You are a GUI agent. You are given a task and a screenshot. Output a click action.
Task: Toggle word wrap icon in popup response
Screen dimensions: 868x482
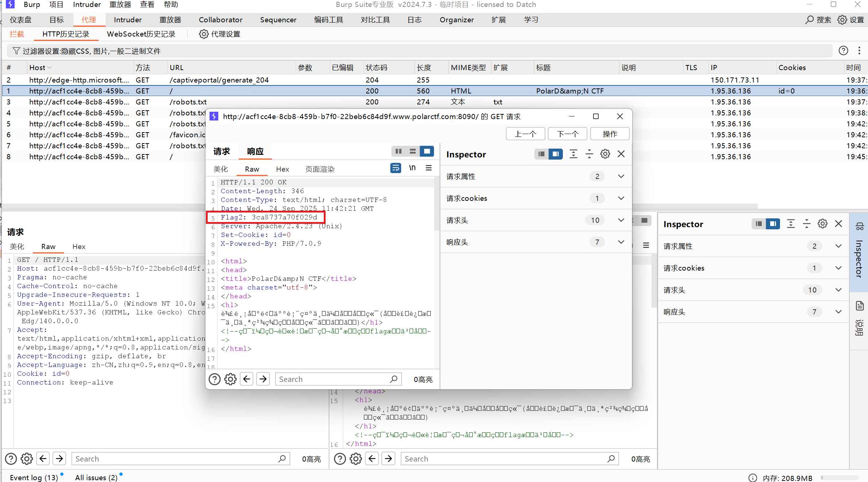coord(396,168)
